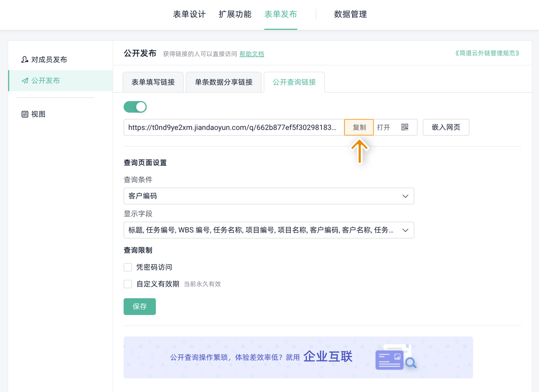Click the paper plane icon for 公开发布

[25, 81]
